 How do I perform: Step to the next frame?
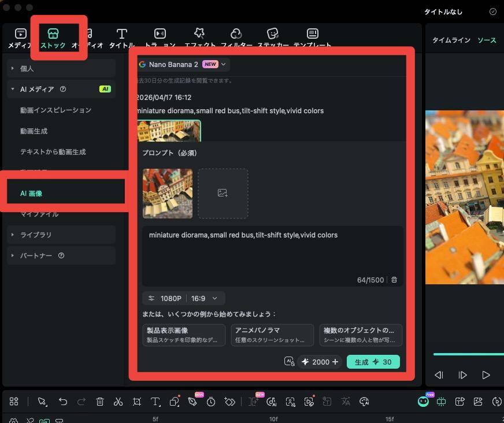[x=462, y=375]
